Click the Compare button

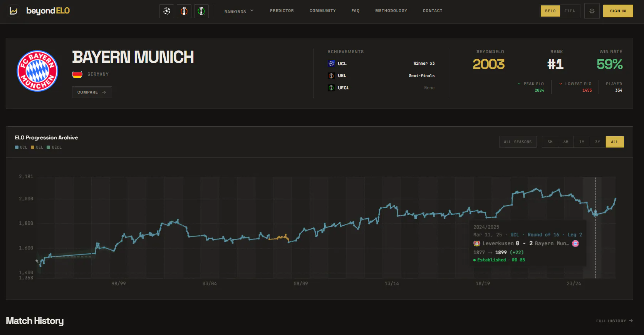coord(92,92)
